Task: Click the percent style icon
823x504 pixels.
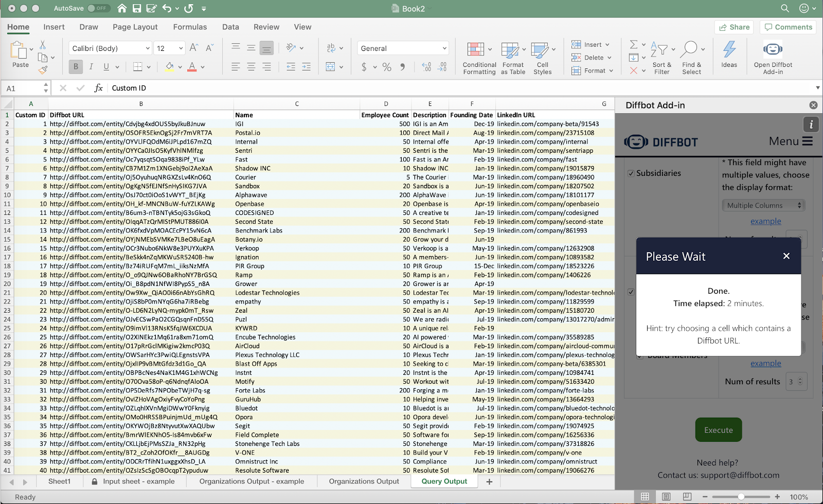Action: pos(387,67)
